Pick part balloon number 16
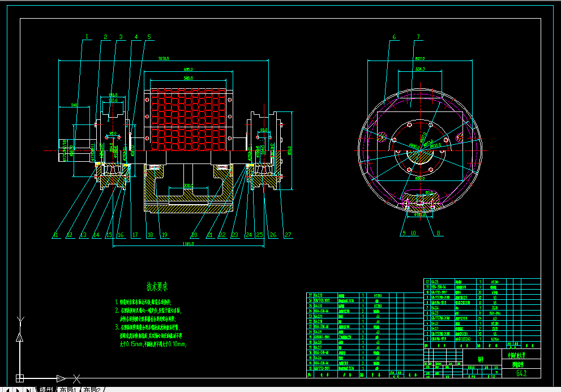The width and height of the screenshot is (561, 392). pos(121,235)
